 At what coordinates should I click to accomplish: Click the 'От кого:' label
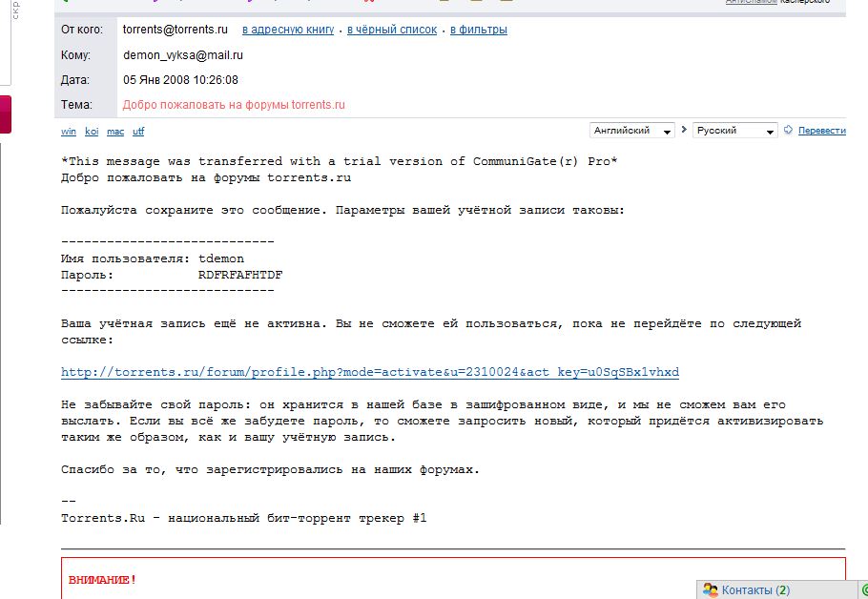coord(82,30)
